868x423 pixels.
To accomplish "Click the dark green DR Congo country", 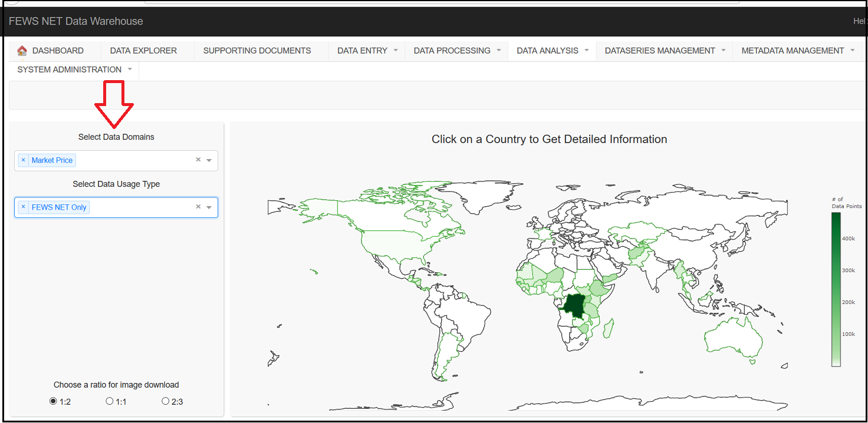I will click(x=574, y=305).
